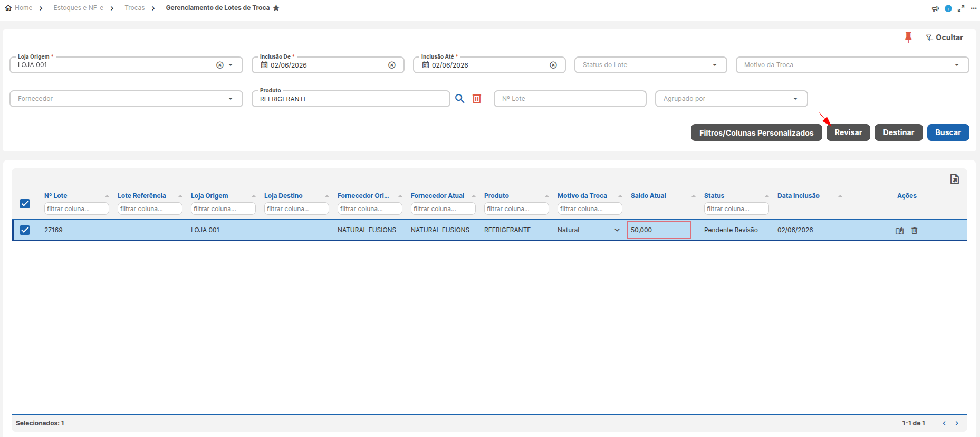The height and width of the screenshot is (437, 980).
Task: Click Loja Destino column filter box
Action: 296,209
